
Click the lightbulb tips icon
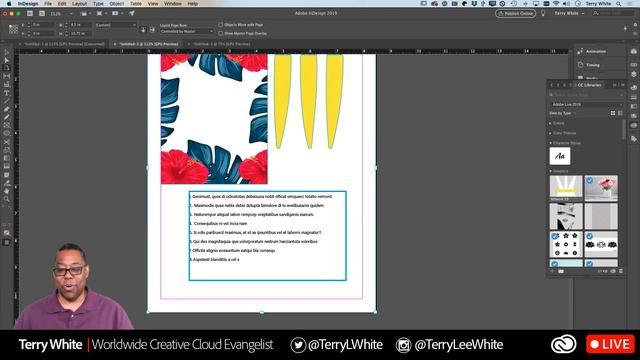543,13
